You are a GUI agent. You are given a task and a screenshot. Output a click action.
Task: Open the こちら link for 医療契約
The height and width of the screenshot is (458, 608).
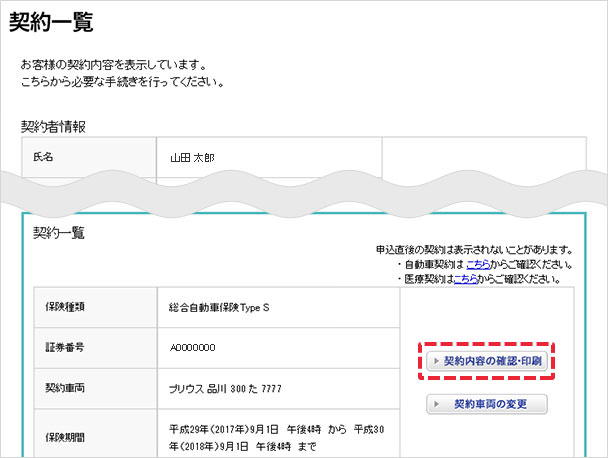tap(466, 279)
